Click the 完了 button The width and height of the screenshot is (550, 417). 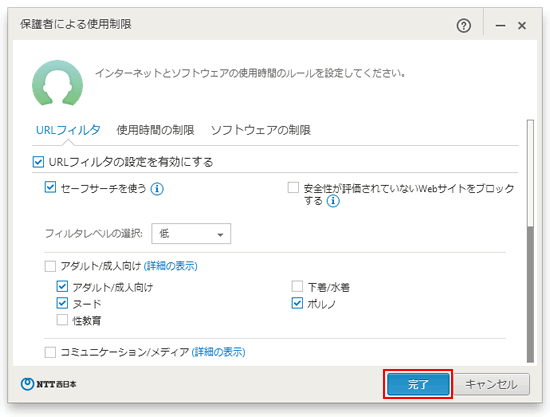point(418,384)
